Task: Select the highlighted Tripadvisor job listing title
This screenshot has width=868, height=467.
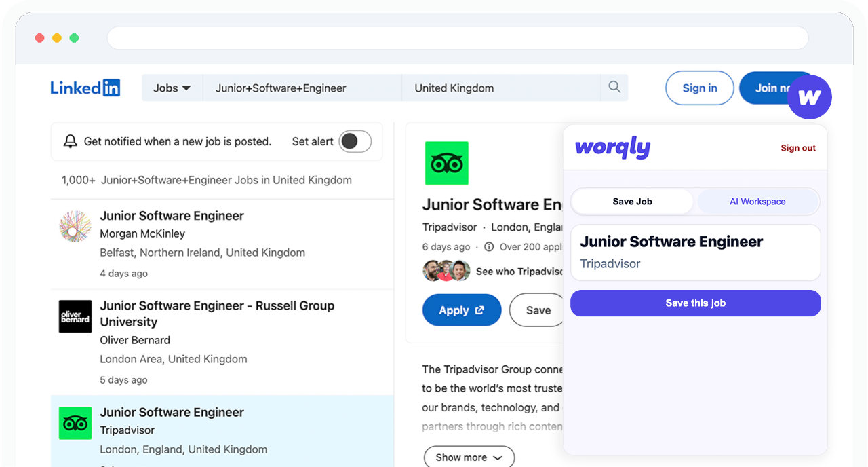Action: pyautogui.click(x=172, y=412)
